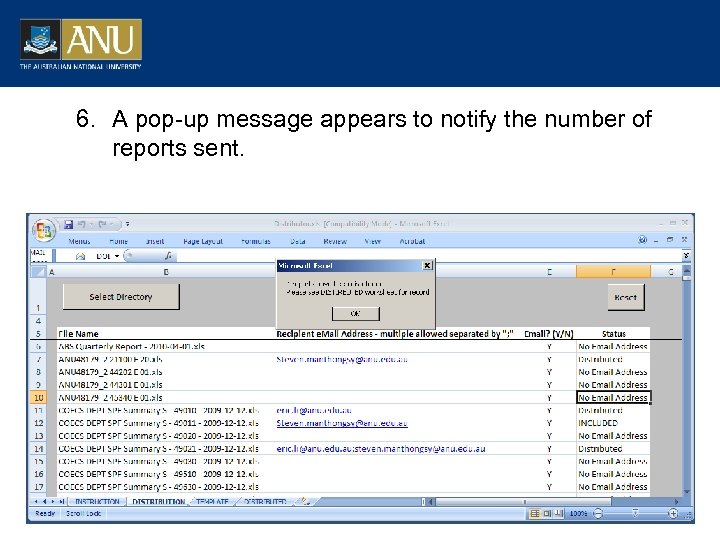Click the vertical scrollbar up arrow
Viewport: 720px width, 540px height.
click(686, 271)
